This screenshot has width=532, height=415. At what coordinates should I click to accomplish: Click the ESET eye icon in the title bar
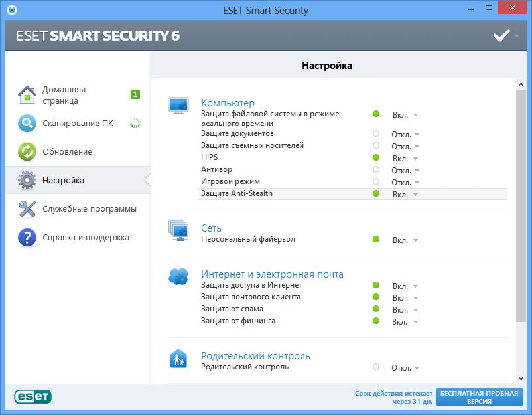click(12, 10)
